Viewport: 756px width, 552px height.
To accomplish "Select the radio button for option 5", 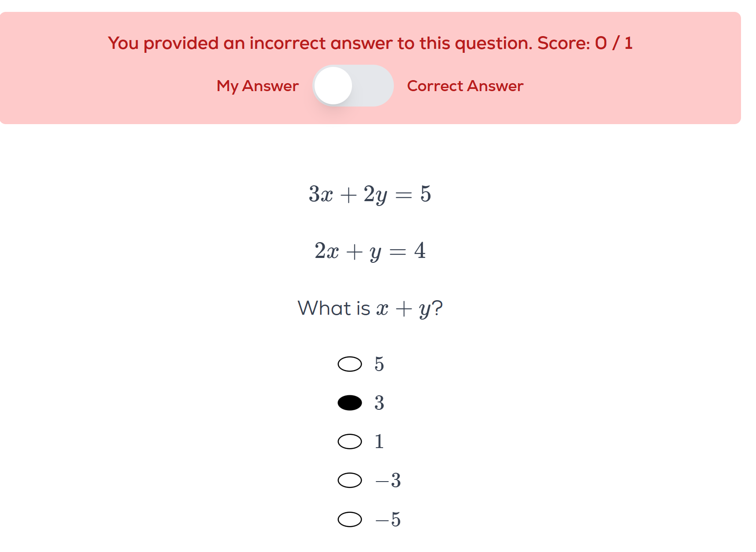I will pyautogui.click(x=350, y=364).
